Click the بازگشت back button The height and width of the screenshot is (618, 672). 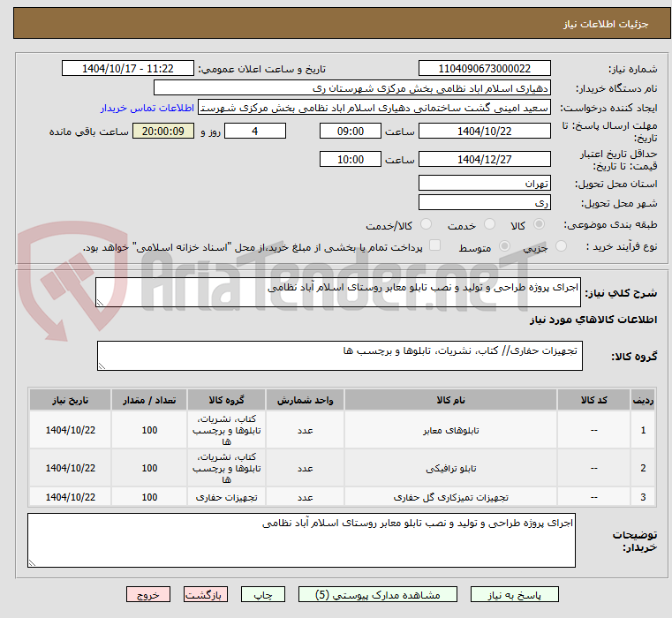[x=205, y=594]
